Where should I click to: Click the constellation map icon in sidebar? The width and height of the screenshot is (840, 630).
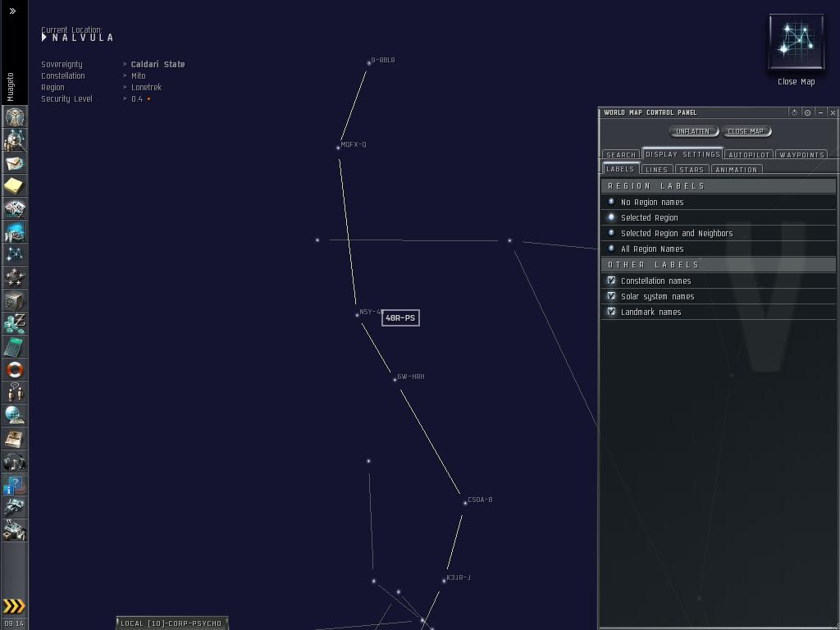click(x=15, y=254)
